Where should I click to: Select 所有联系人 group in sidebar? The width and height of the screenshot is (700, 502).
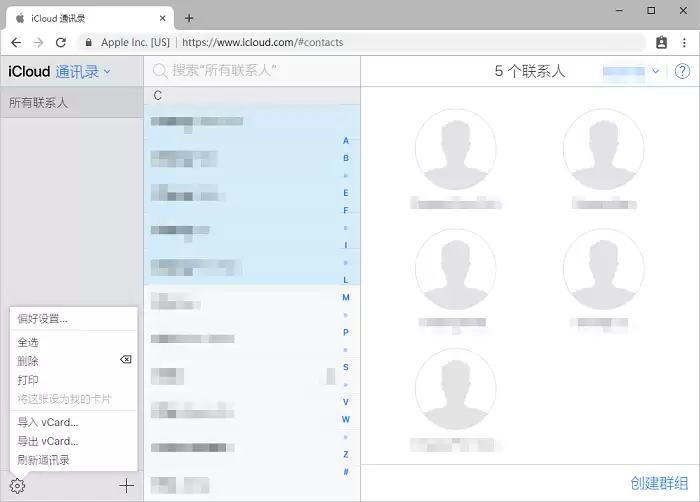click(x=72, y=103)
